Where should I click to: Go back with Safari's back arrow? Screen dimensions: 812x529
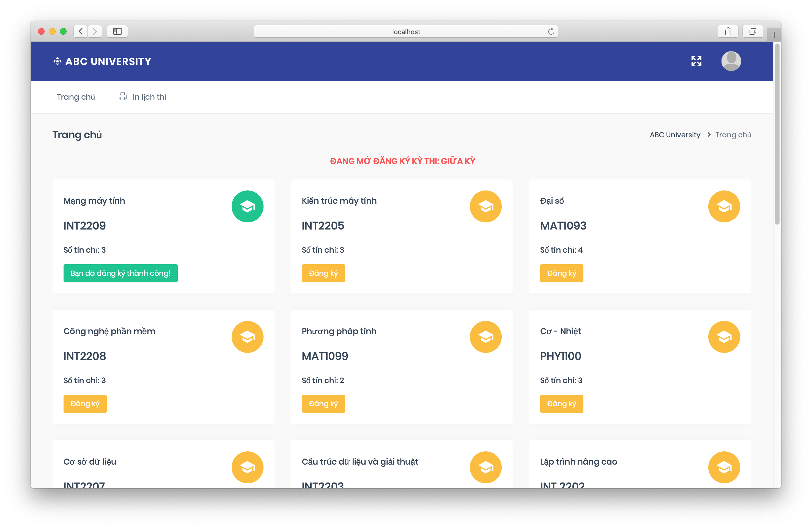81,31
